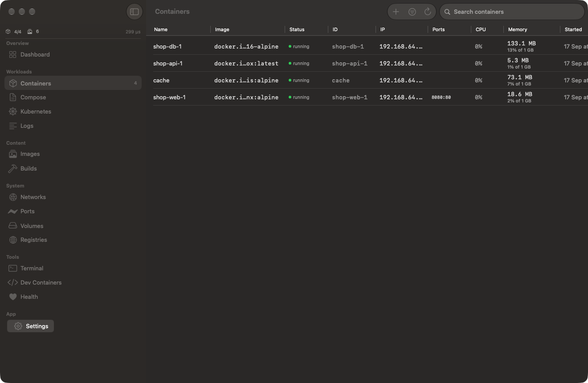This screenshot has width=588, height=383.
Task: Click the ID column header
Action: [x=335, y=29]
